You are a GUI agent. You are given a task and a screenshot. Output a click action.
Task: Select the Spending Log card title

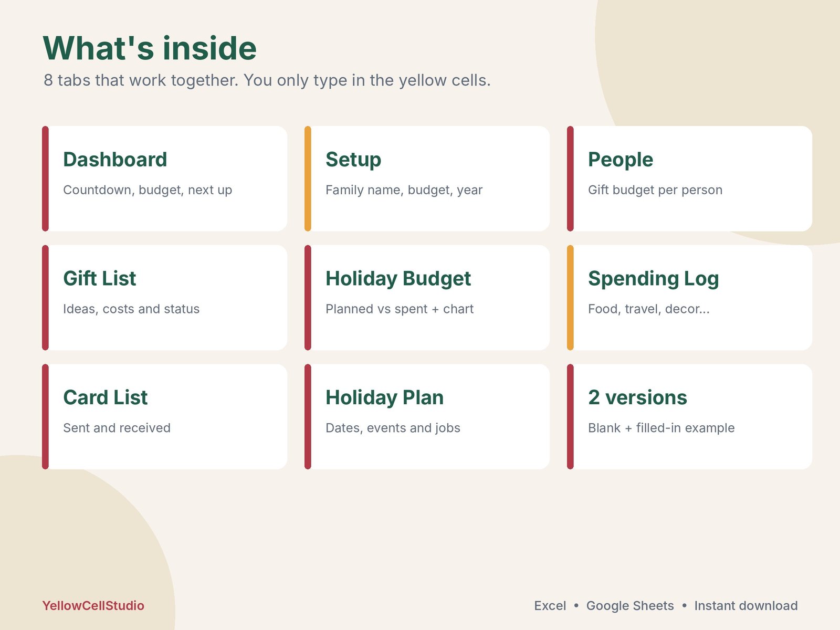pos(653,279)
